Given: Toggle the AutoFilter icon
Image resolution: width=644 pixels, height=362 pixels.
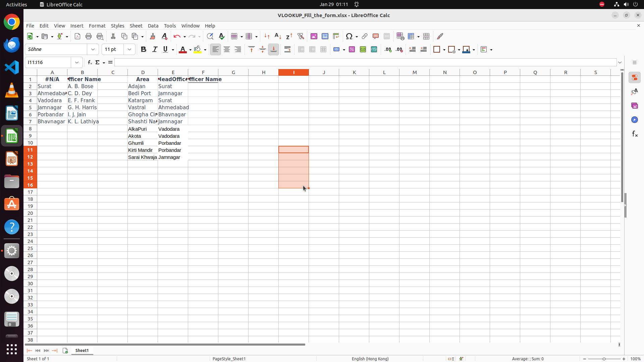Looking at the screenshot, I should click(x=301, y=36).
